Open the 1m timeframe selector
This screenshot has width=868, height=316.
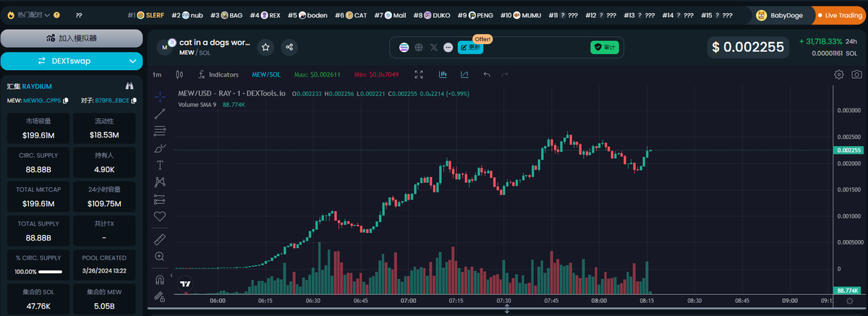(157, 74)
